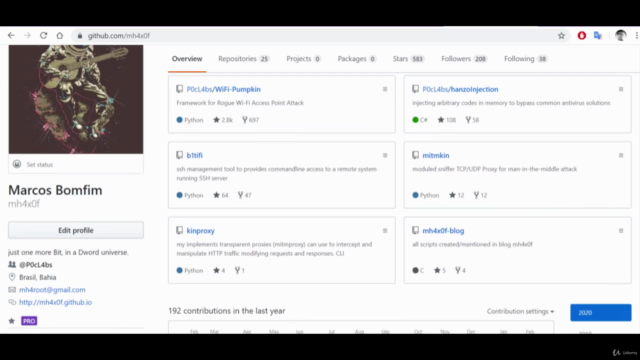Image resolution: width=640 pixels, height=360 pixels.
Task: Open the kinproxy repository link
Action: click(200, 231)
